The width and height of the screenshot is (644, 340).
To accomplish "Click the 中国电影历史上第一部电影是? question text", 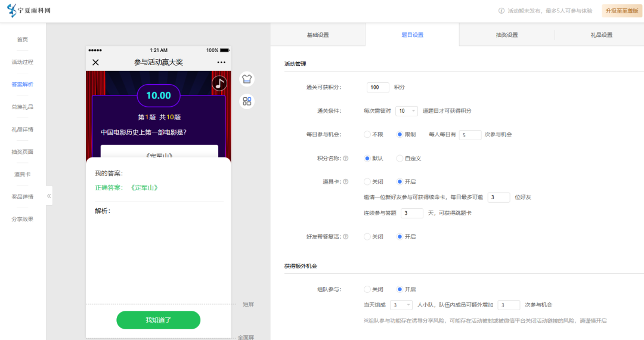I will [144, 132].
